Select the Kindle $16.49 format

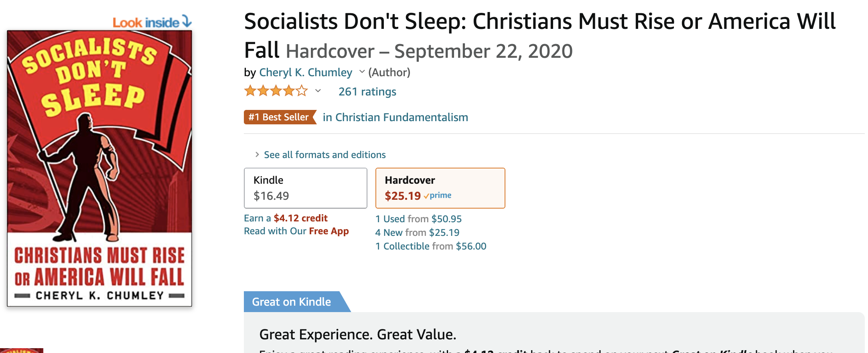click(305, 188)
